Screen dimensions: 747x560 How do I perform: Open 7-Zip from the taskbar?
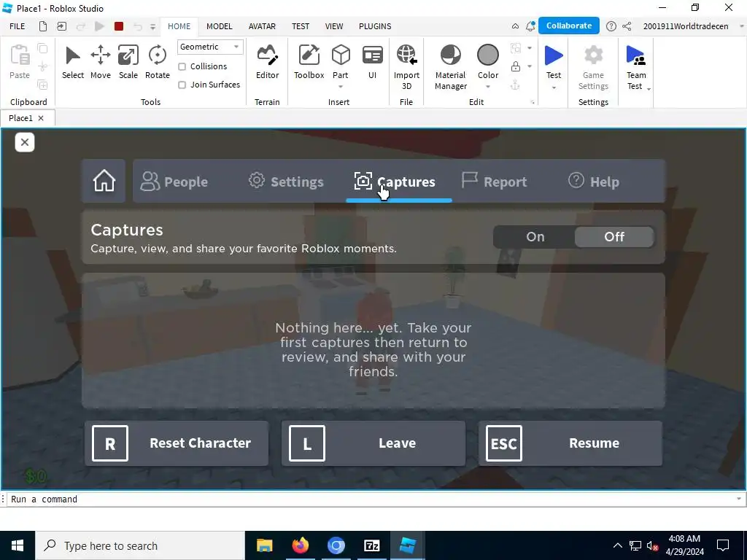[371, 545]
